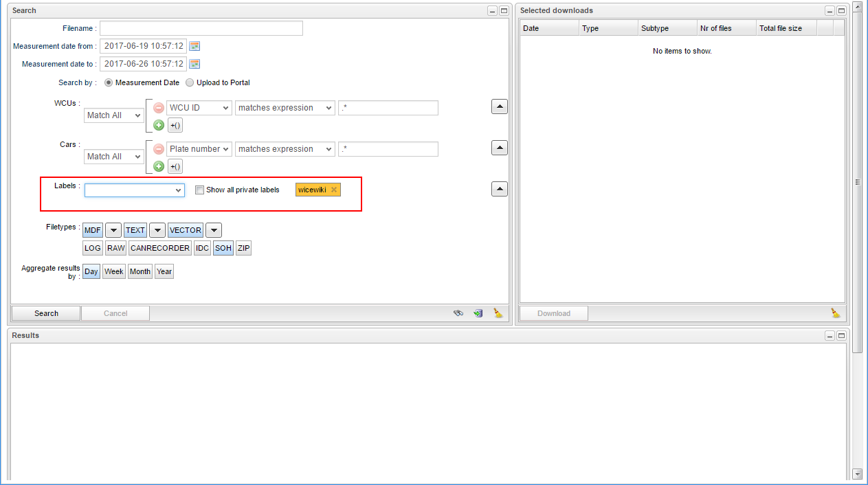This screenshot has height=485, width=868.
Task: Clear Selected downloads with the broom icon
Action: tap(835, 313)
